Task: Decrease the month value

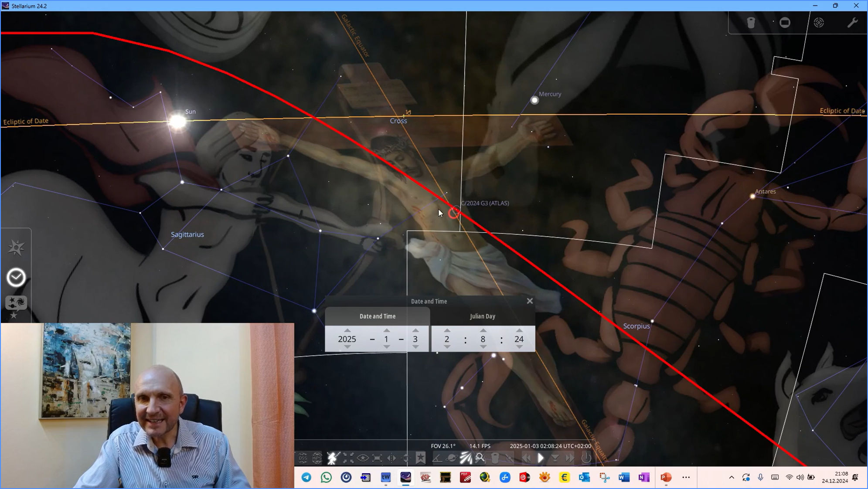Action: tap(387, 347)
